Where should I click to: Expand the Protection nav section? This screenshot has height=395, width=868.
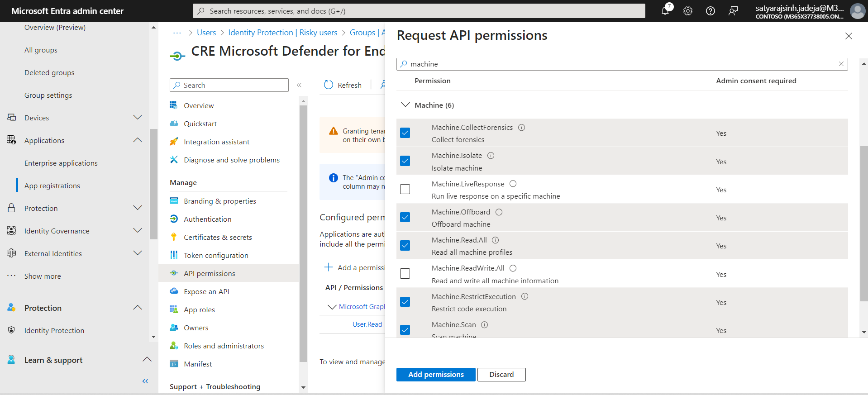(x=138, y=208)
